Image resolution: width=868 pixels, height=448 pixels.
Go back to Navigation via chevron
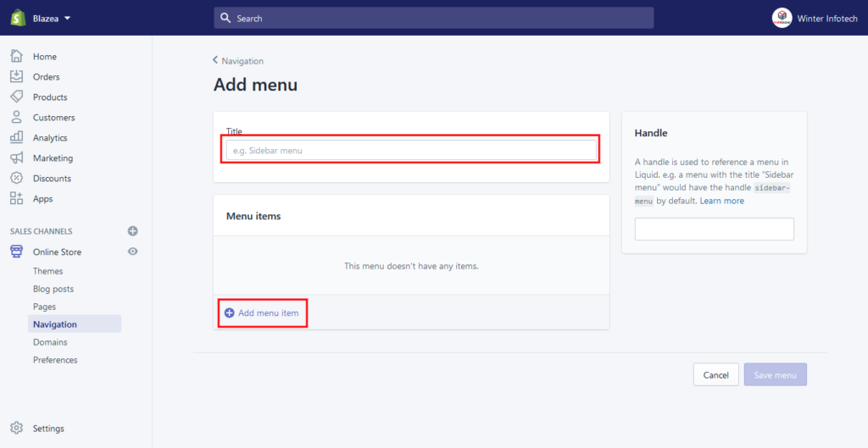click(216, 61)
